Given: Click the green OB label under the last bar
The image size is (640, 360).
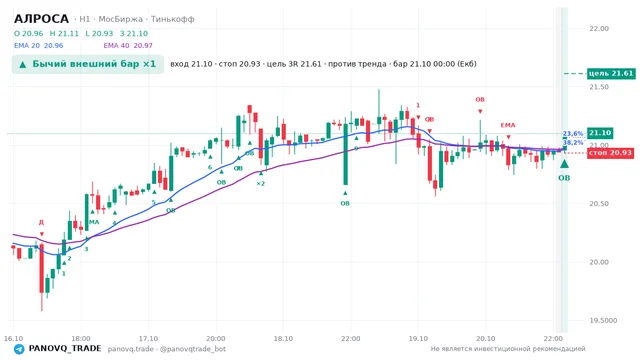Looking at the screenshot, I should tap(564, 178).
